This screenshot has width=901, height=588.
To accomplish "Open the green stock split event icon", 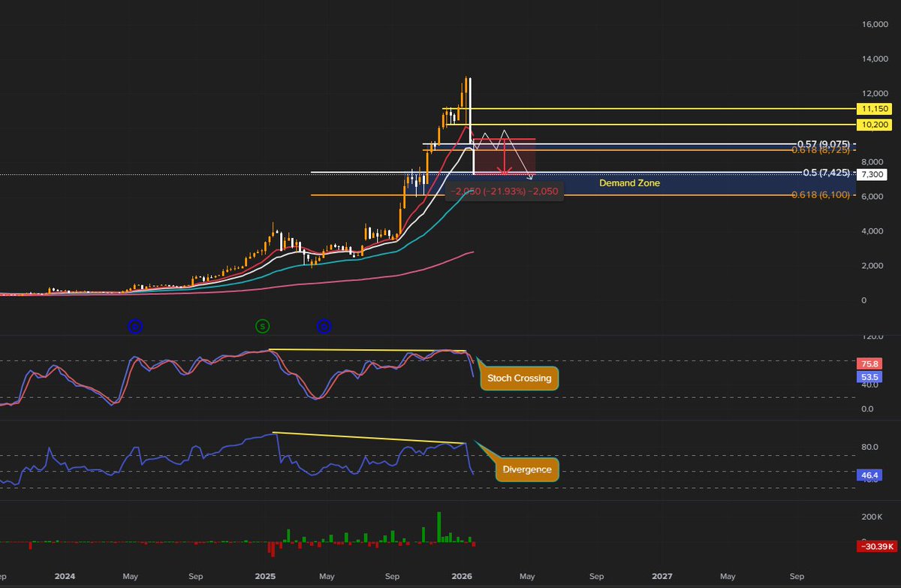I will (263, 326).
